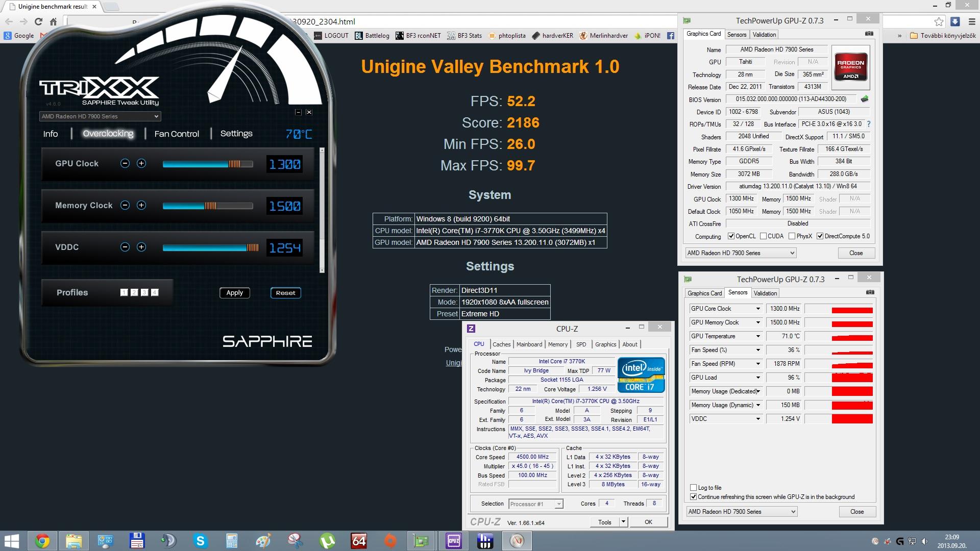This screenshot has height=551, width=980.
Task: Click the volume icon in system tray
Action: 923,541
